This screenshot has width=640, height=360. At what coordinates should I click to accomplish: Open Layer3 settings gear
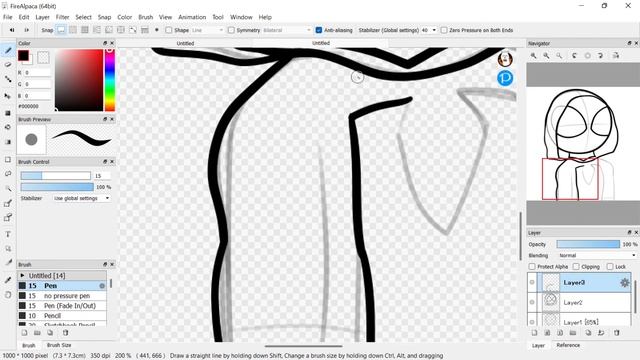pos(624,282)
